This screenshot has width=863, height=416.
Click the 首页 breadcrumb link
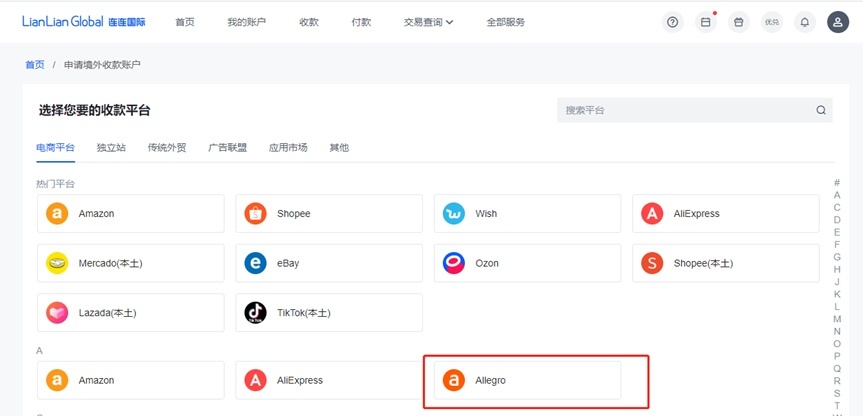(35, 65)
